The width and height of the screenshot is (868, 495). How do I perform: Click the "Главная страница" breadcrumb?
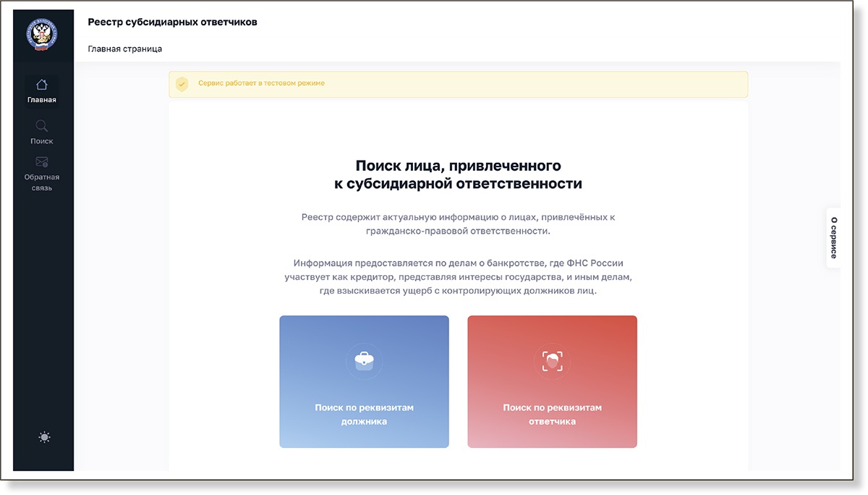[x=124, y=49]
